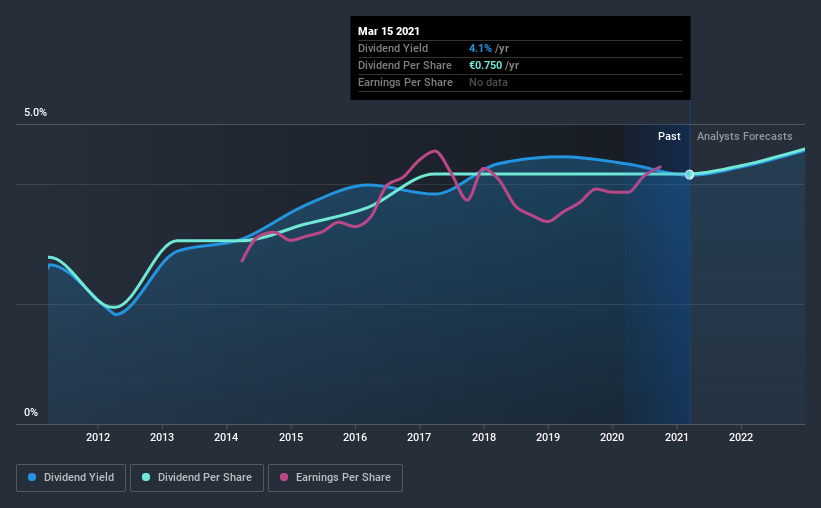This screenshot has width=821, height=508.
Task: Toggle the Earnings Per Share legend button
Action: click(x=336, y=478)
